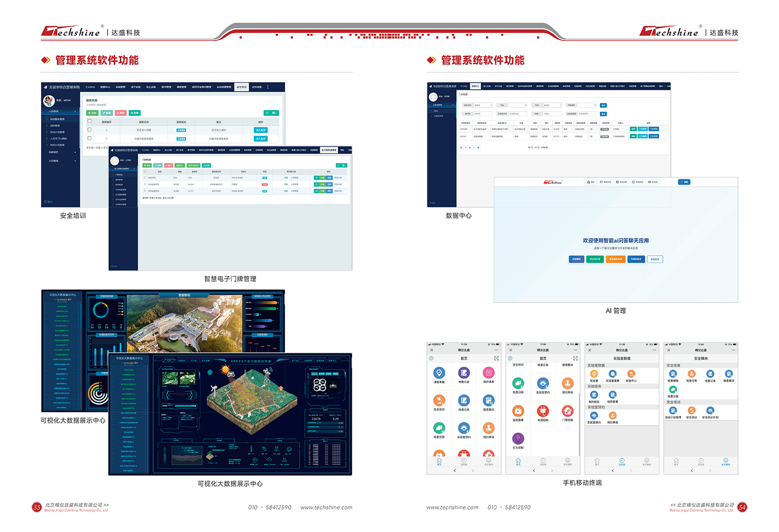Tap 首页 bottom tab on 实验室数据 screen

[x=597, y=461]
